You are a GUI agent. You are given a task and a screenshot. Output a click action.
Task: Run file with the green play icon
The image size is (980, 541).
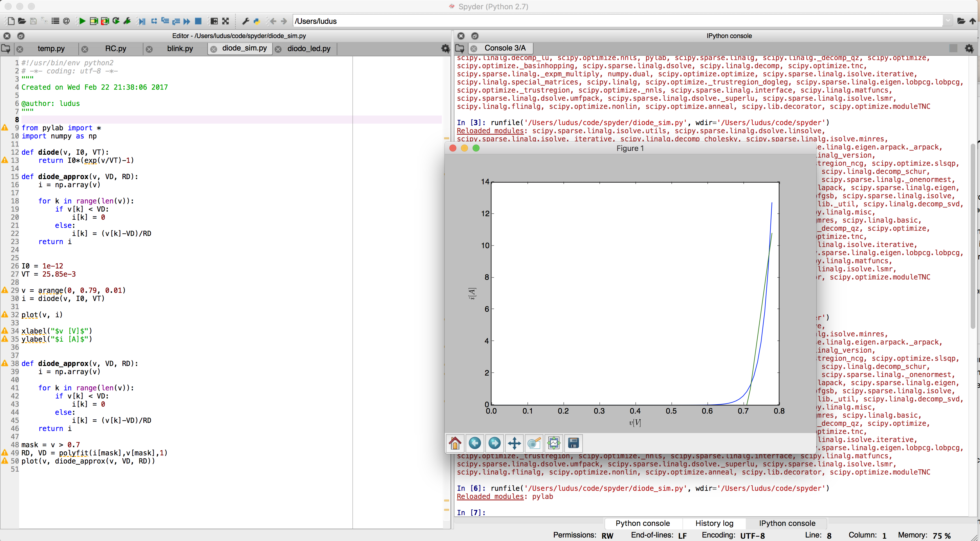coord(81,21)
